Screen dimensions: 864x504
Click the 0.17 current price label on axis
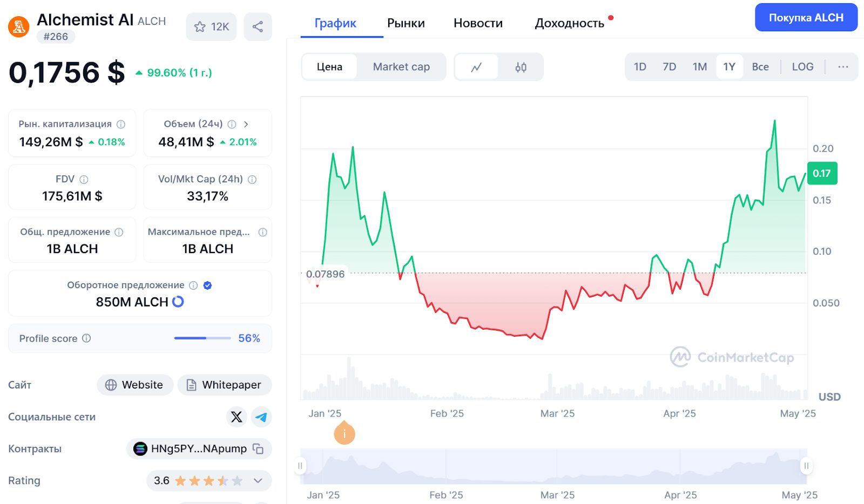pos(822,173)
